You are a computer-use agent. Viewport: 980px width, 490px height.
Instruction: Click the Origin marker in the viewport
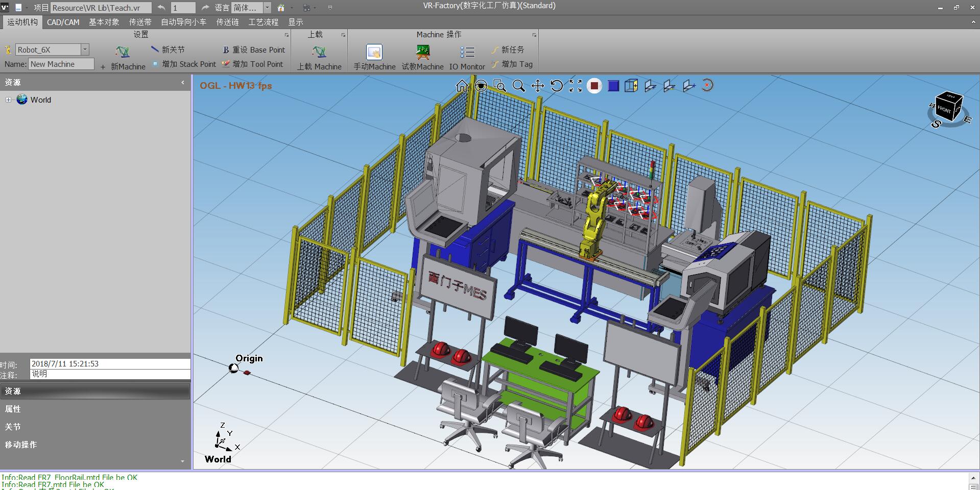click(x=234, y=368)
